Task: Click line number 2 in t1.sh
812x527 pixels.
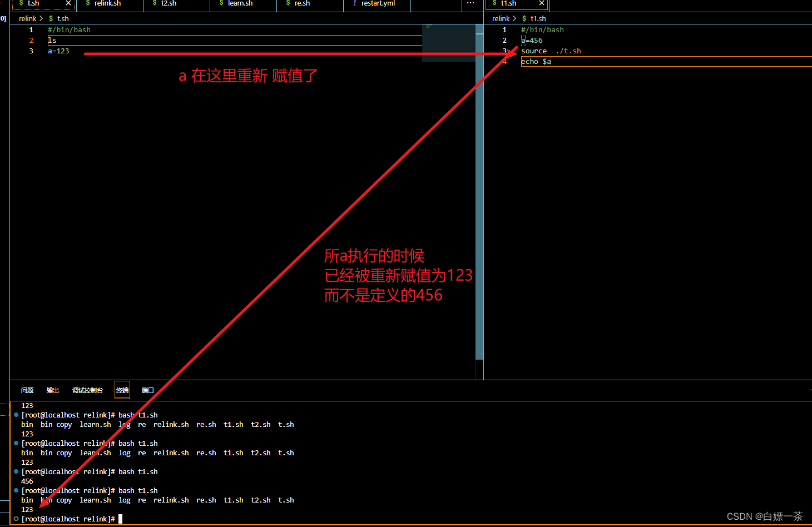Action: click(x=504, y=41)
